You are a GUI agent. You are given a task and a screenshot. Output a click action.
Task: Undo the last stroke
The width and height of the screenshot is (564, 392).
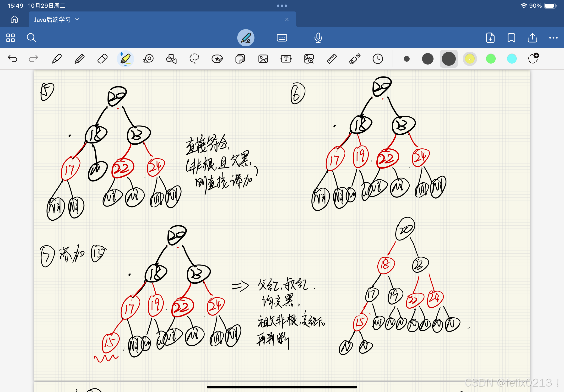(x=12, y=59)
